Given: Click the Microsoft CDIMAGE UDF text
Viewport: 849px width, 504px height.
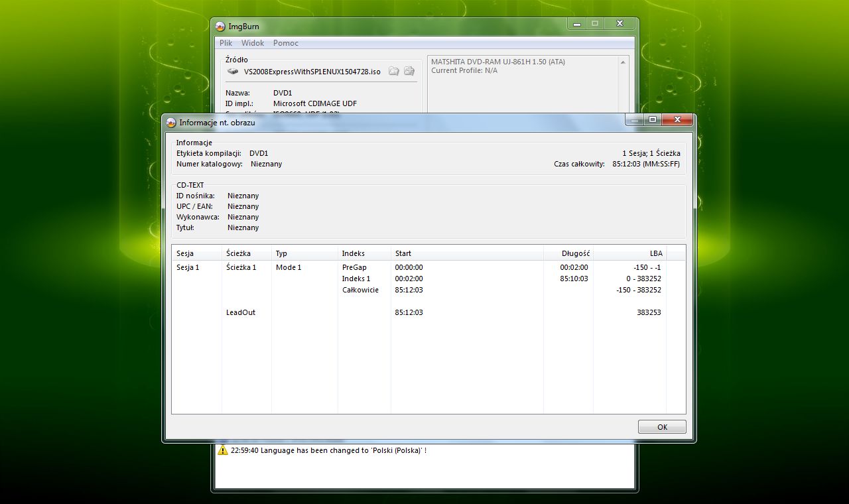Looking at the screenshot, I should pos(315,103).
